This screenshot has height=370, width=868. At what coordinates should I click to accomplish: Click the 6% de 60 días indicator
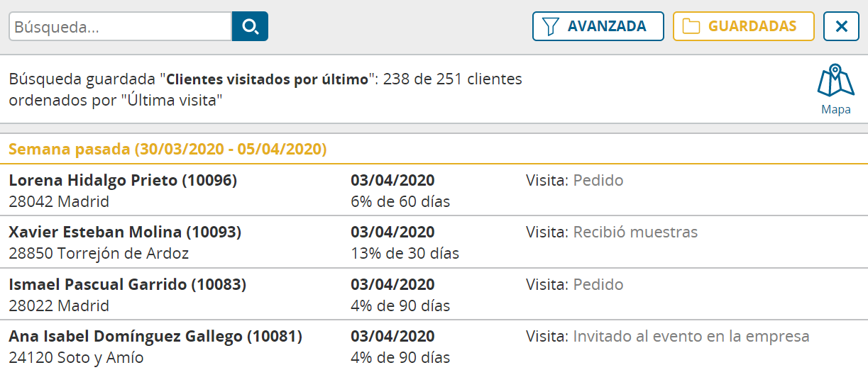click(400, 201)
